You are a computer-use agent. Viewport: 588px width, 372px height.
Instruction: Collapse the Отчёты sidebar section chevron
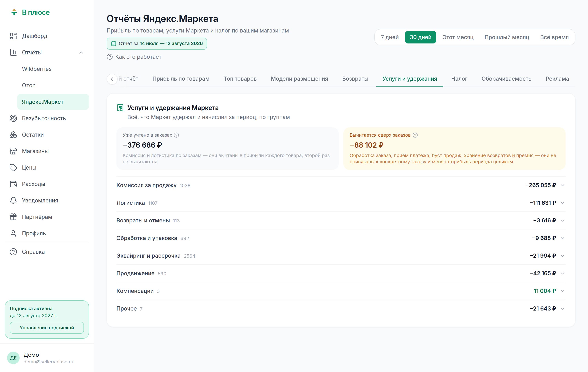tap(81, 52)
